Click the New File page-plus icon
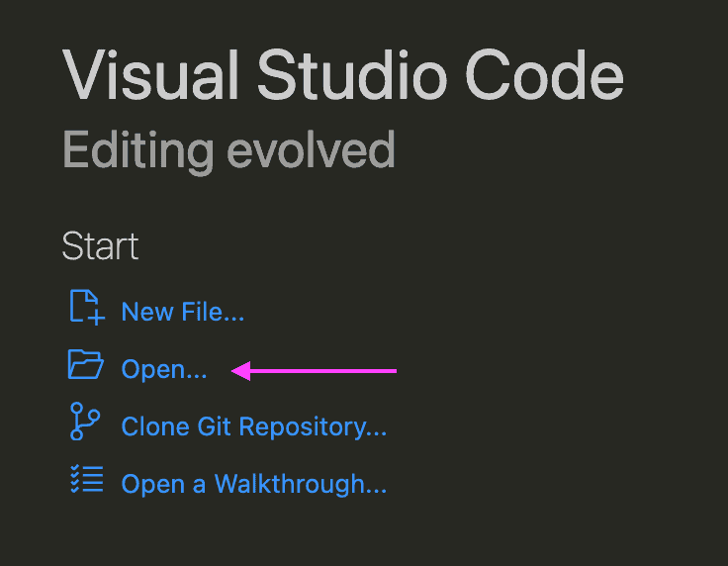Image resolution: width=728 pixels, height=566 pixels. [87, 308]
